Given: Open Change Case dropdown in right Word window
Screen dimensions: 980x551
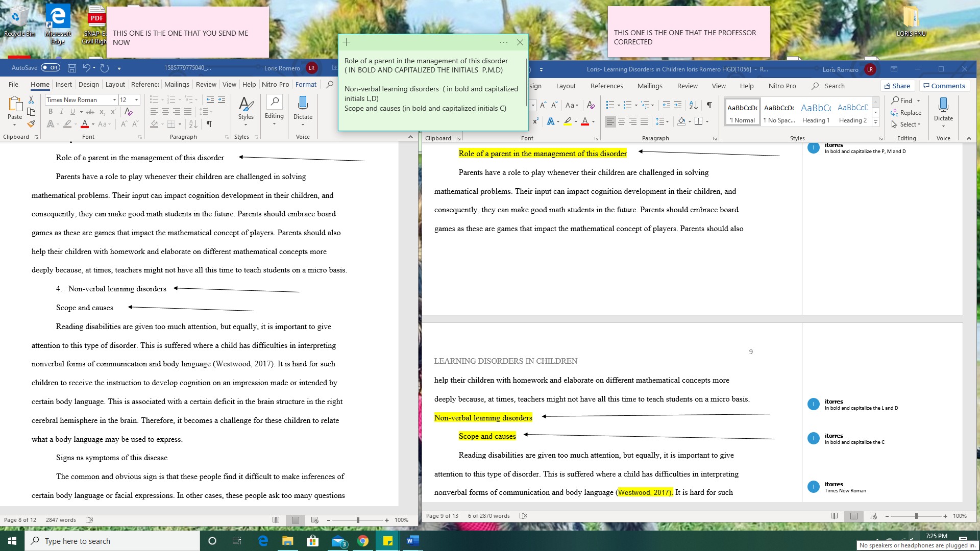Looking at the screenshot, I should pyautogui.click(x=572, y=105).
